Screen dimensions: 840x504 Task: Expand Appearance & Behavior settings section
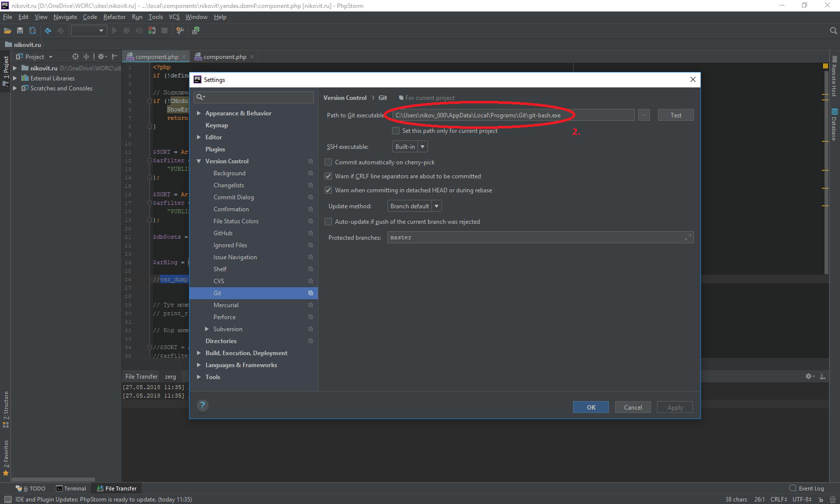199,113
